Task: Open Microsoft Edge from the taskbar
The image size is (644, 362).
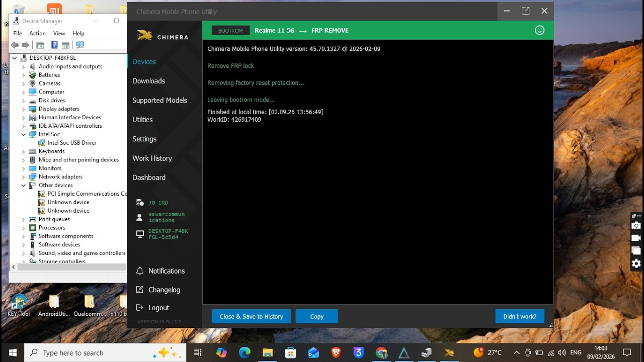Action: (x=245, y=352)
